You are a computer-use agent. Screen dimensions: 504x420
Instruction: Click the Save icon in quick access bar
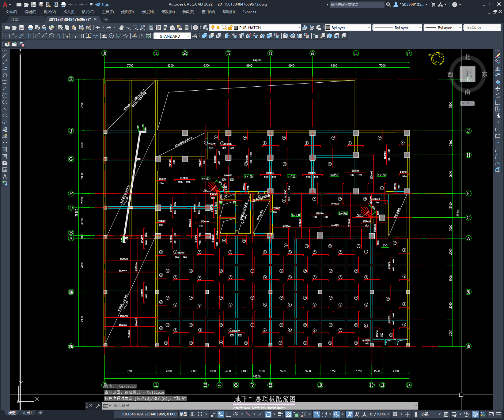34,5
